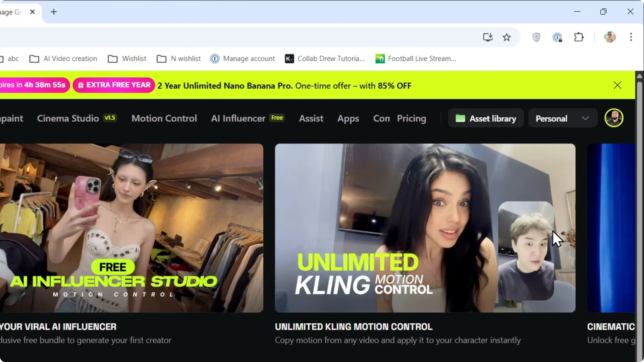This screenshot has height=362, width=644.
Task: Open the Pricing page link
Action: [412, 118]
